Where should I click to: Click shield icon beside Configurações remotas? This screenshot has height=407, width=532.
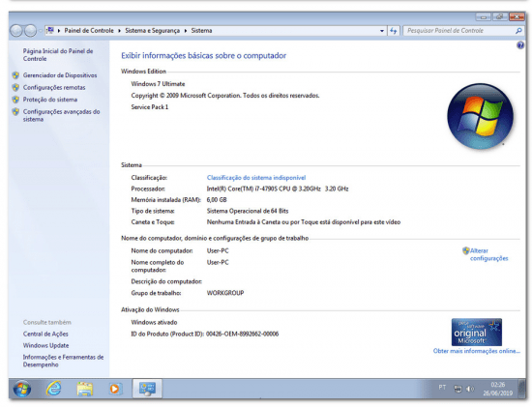pyautogui.click(x=15, y=88)
